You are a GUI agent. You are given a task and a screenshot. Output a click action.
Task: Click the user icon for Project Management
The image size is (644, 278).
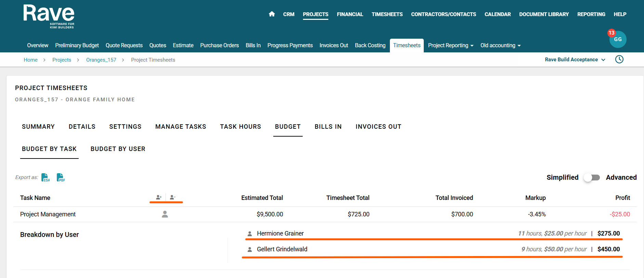point(165,214)
